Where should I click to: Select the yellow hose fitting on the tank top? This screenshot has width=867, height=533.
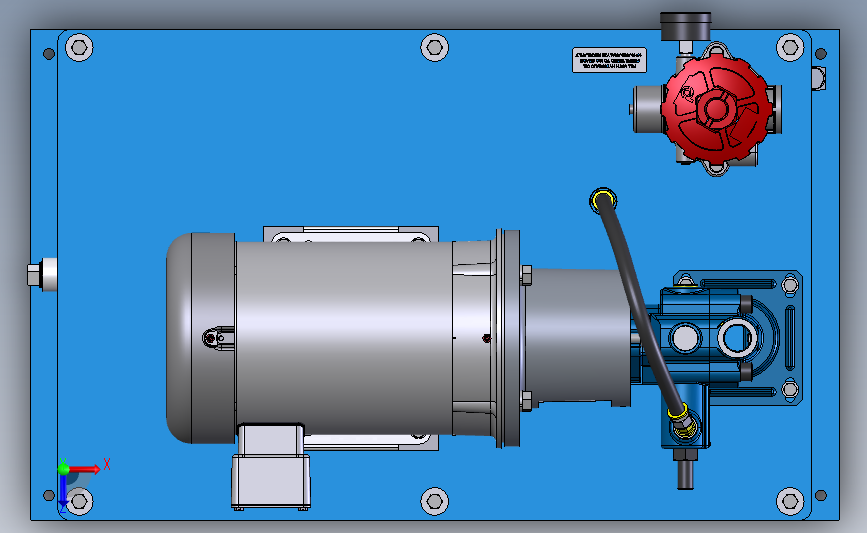point(603,199)
